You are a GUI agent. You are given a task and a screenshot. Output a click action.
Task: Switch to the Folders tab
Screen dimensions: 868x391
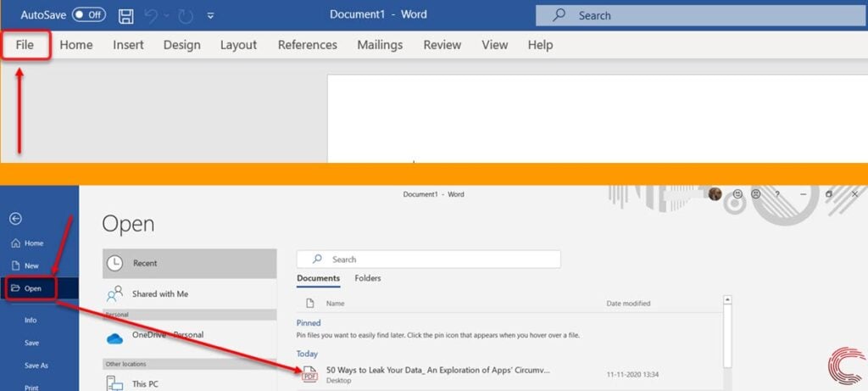(x=368, y=278)
